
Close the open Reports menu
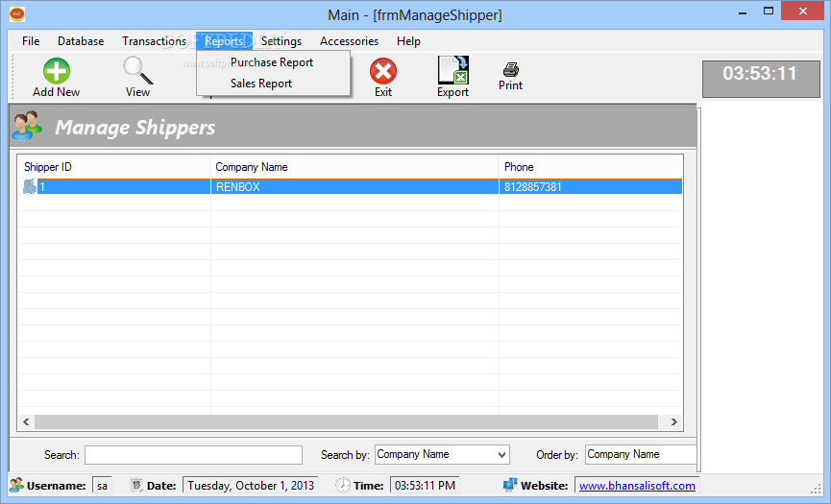point(224,41)
